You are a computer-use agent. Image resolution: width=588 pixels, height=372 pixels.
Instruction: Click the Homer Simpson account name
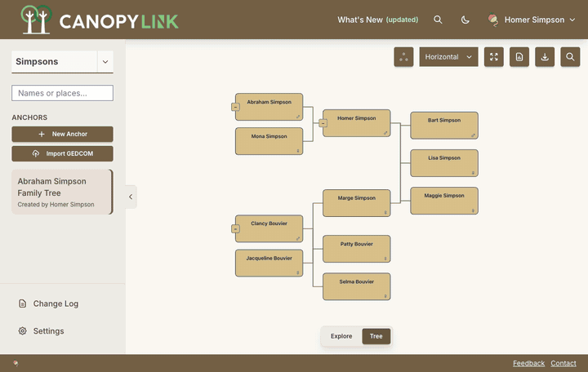coord(534,20)
